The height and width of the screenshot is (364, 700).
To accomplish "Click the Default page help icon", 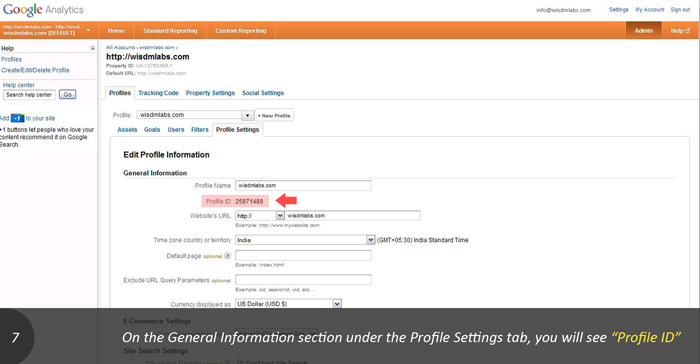I will coord(227,256).
